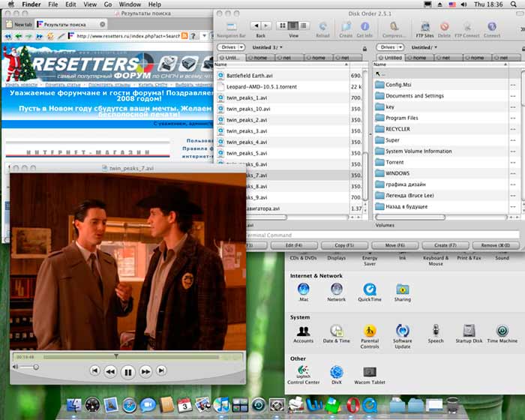
Task: Open the Network preference pane
Action: coord(336,292)
